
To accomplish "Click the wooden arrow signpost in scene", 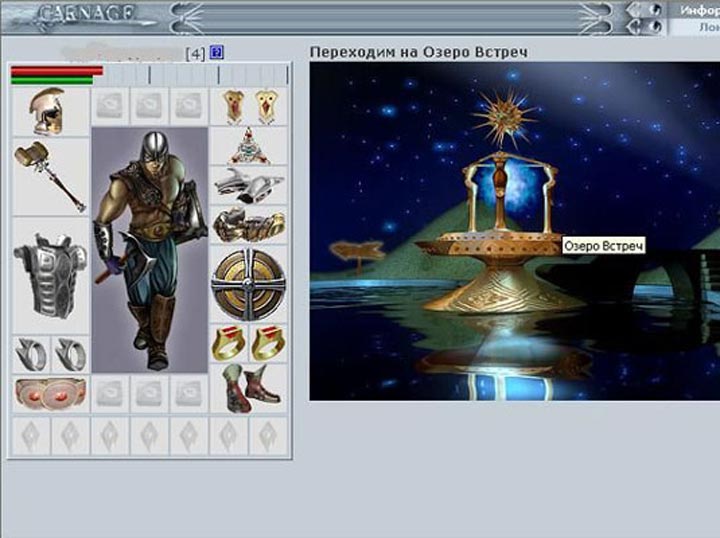I will 357,254.
